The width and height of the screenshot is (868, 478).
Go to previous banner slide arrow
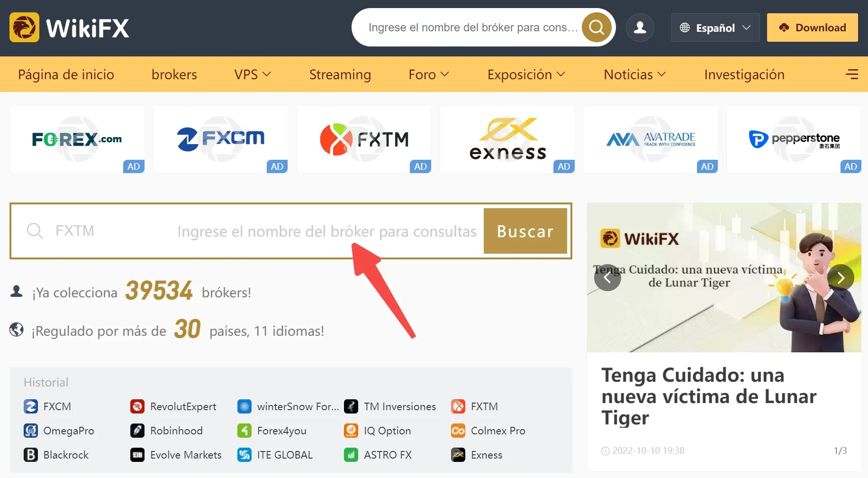(607, 277)
